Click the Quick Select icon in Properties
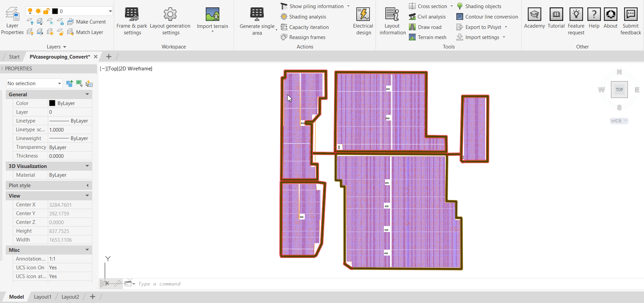644x303 pixels. [x=89, y=83]
